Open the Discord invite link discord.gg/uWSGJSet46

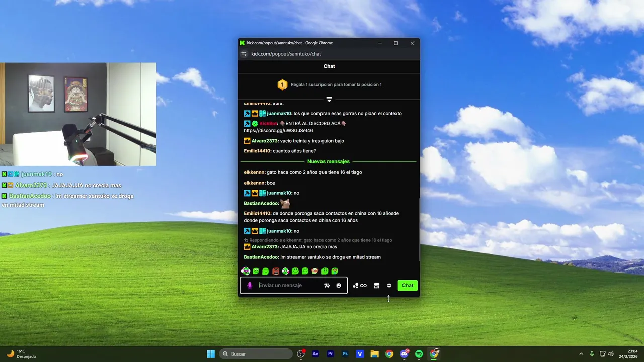pos(278,131)
